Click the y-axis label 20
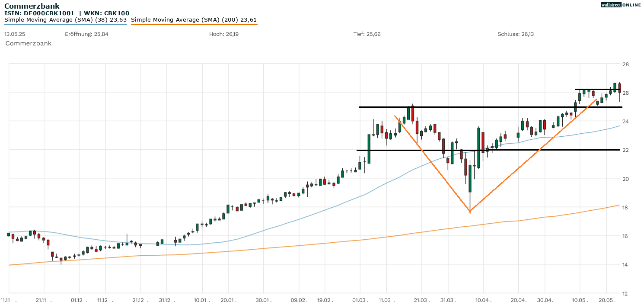The width and height of the screenshot is (644, 302). [x=626, y=179]
